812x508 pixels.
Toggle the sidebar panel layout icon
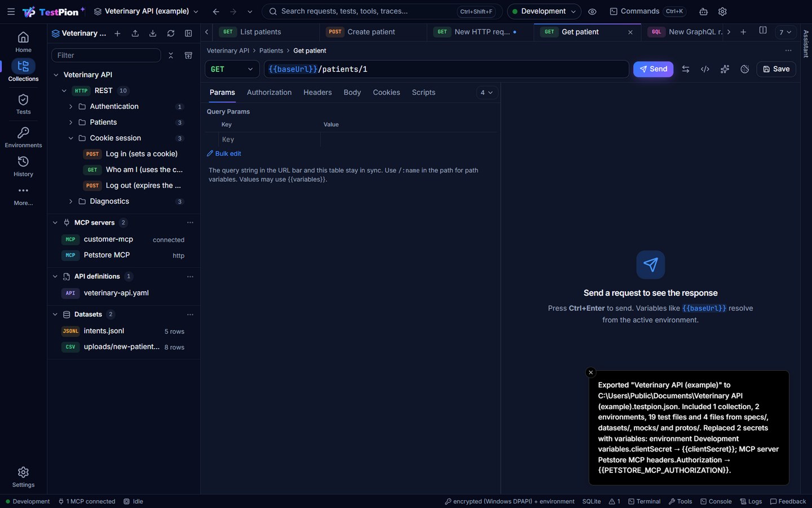tap(188, 33)
